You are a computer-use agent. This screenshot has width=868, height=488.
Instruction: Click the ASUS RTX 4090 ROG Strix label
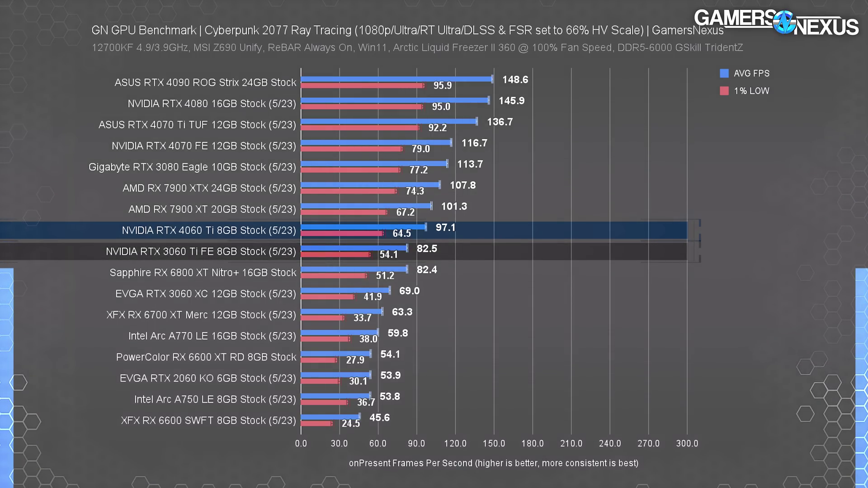pyautogui.click(x=205, y=83)
